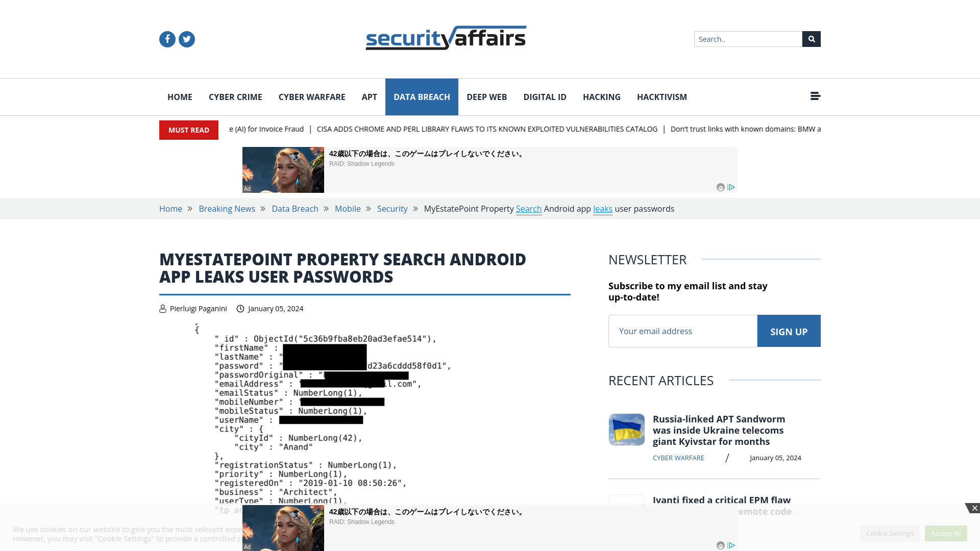Image resolution: width=980 pixels, height=551 pixels.
Task: Click the search magnifier icon
Action: pos(811,38)
